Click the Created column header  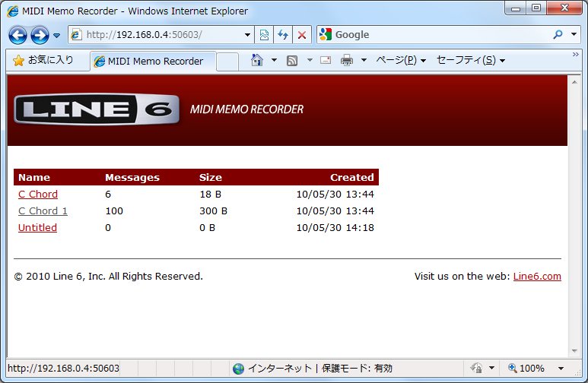(x=351, y=177)
